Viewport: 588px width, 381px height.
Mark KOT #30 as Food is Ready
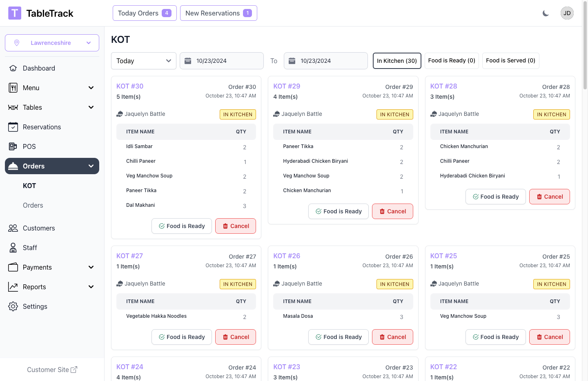(x=182, y=226)
